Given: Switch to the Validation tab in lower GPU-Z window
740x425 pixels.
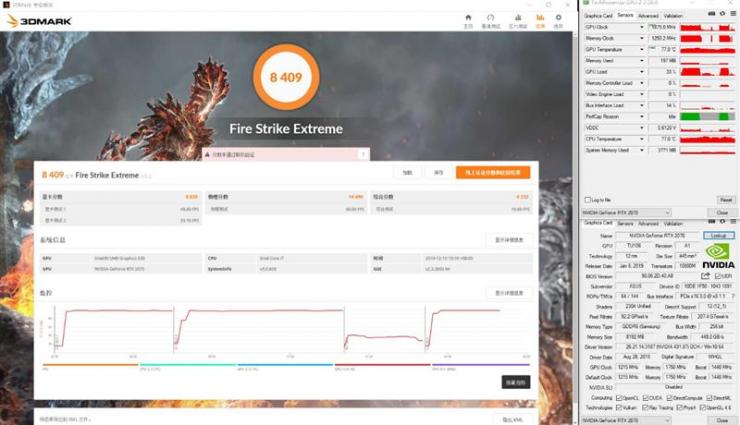Looking at the screenshot, I should [674, 225].
